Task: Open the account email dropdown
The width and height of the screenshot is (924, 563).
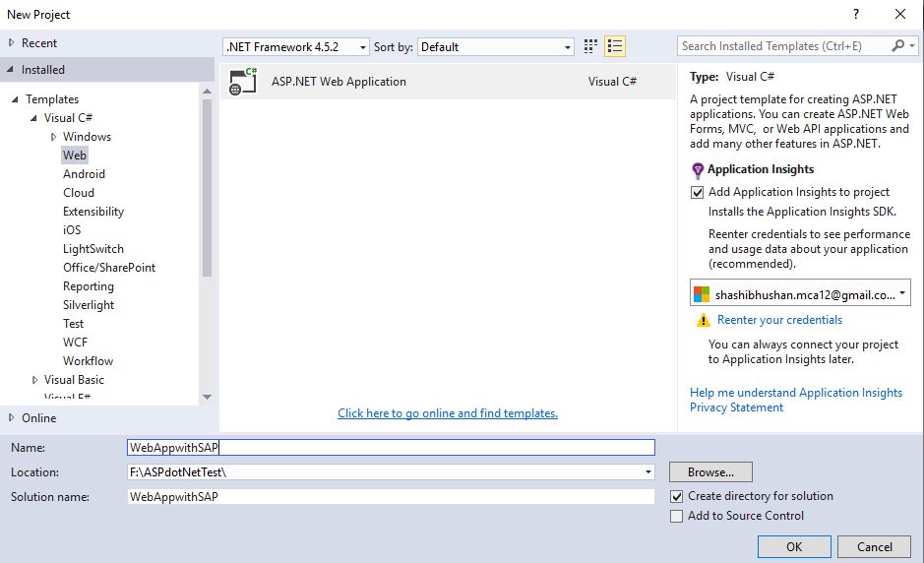Action: pos(800,292)
